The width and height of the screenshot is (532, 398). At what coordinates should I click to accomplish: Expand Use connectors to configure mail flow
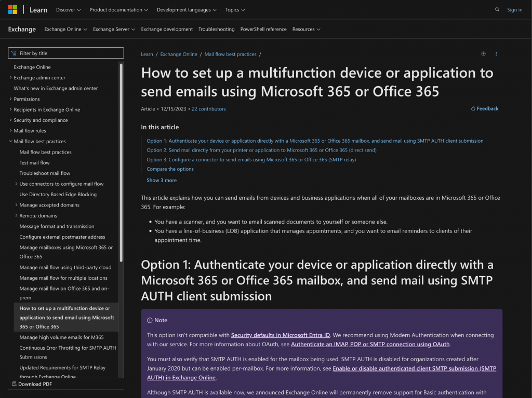pos(17,184)
